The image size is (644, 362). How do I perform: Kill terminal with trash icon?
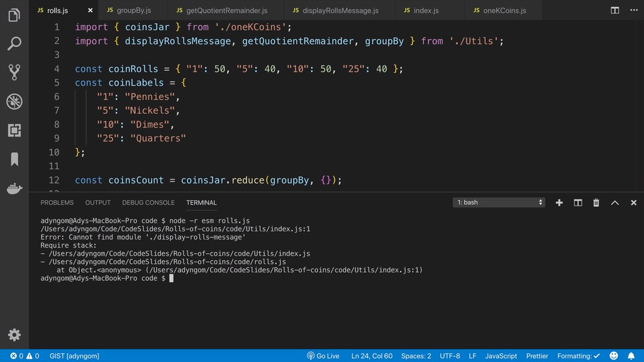coord(596,202)
